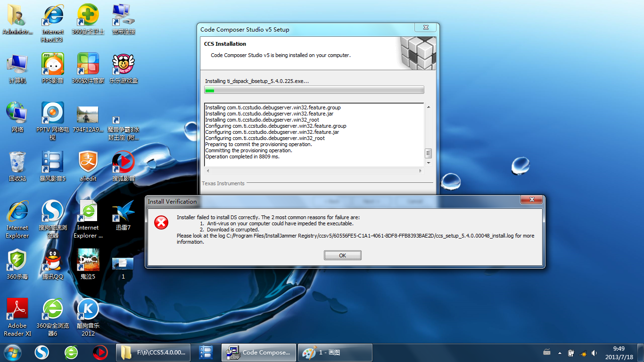Screen dimensions: 644x362
Task: Open the 360 browser pinned to the taskbar
Action: pos(71,352)
